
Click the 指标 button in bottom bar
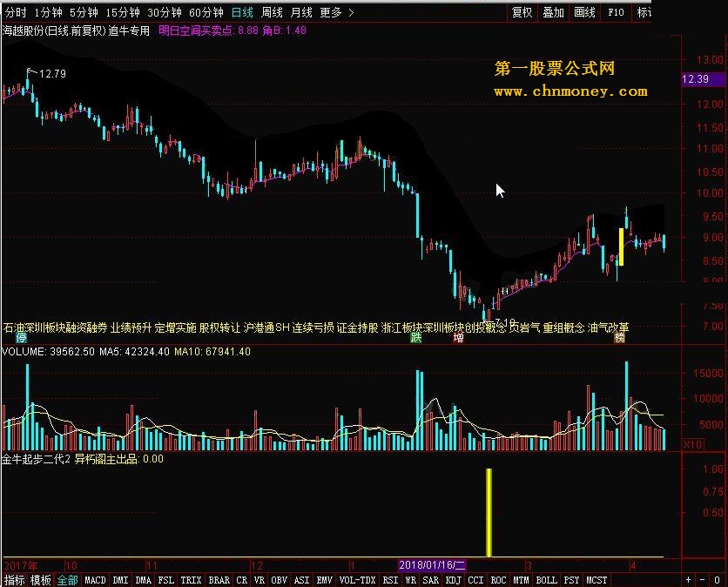pos(15,580)
